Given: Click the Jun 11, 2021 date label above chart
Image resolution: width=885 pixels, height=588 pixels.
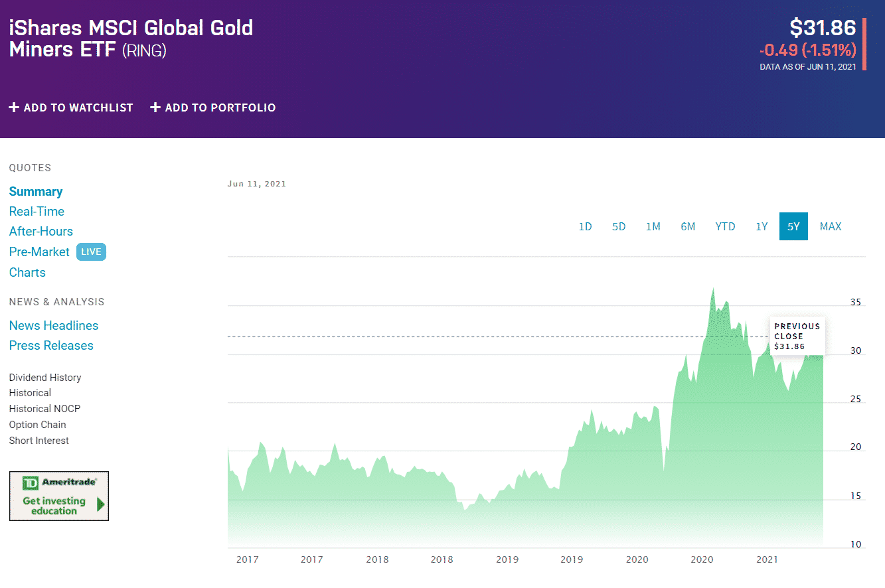Looking at the screenshot, I should click(x=257, y=184).
